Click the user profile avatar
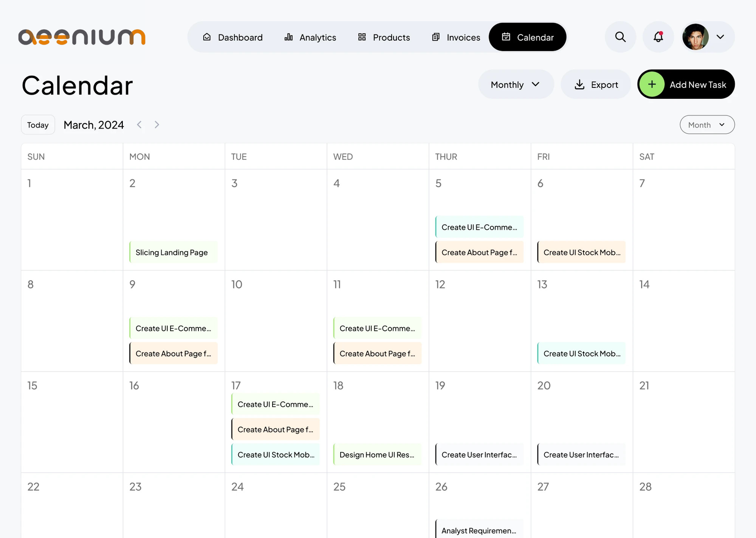This screenshot has height=538, width=756. [x=695, y=37]
